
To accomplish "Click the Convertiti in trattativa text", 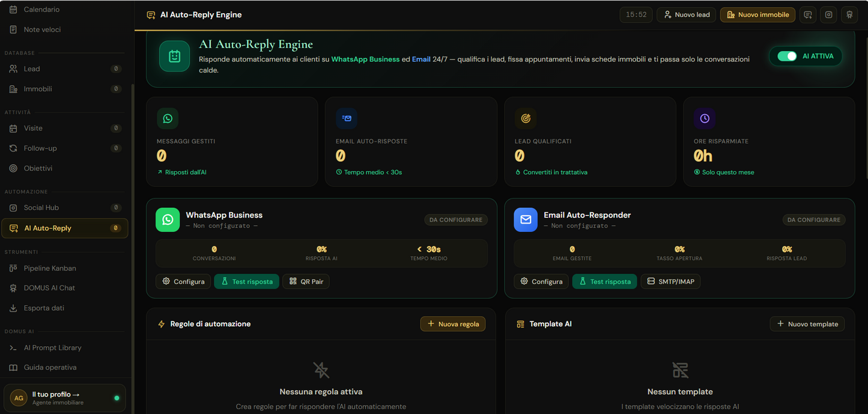I will pos(555,172).
